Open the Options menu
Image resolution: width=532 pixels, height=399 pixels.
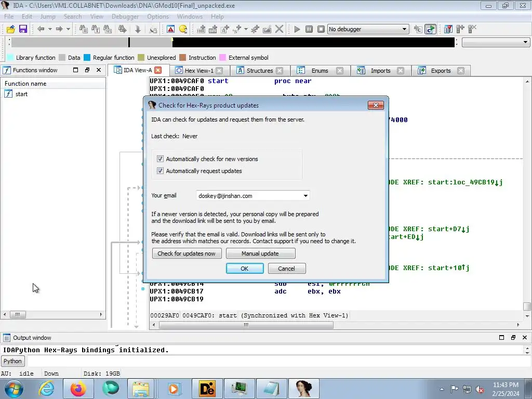pos(158,17)
